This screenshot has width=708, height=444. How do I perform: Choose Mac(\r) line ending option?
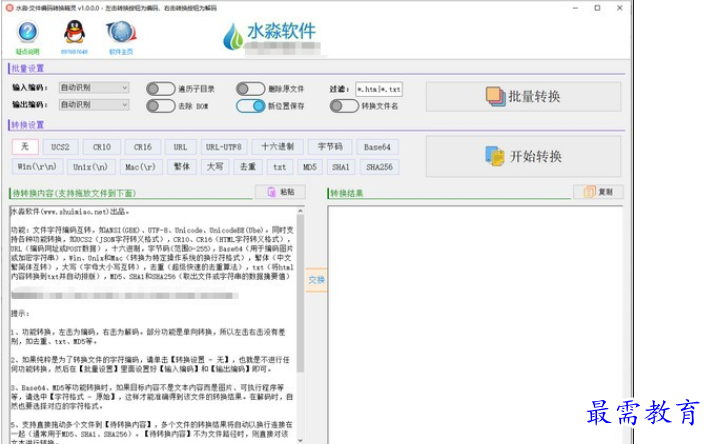point(140,167)
